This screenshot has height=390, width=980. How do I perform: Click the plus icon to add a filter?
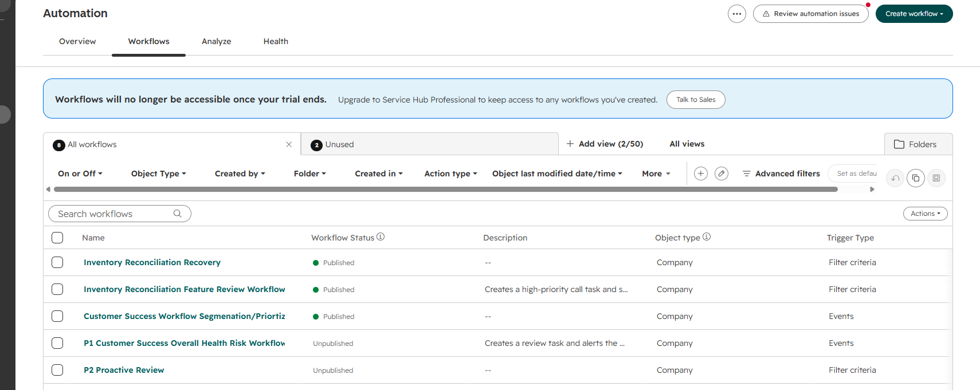coord(701,174)
